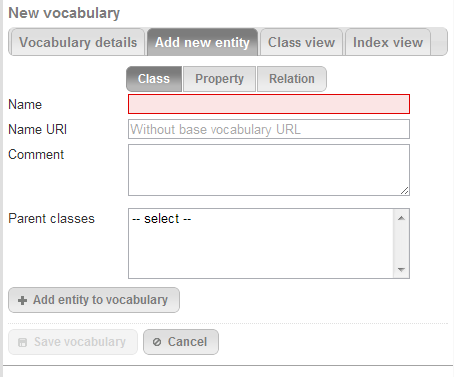454x377 pixels.
Task: Click Add entity to vocabulary button
Action: (x=94, y=300)
